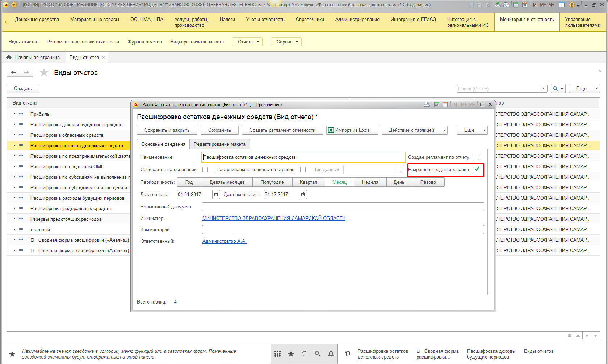Open МИНИСТЕРСТВО ЗДРАВООХРАНЕНИЯ САМАРСКОЙ ОБЛАСТИ link

click(x=274, y=219)
